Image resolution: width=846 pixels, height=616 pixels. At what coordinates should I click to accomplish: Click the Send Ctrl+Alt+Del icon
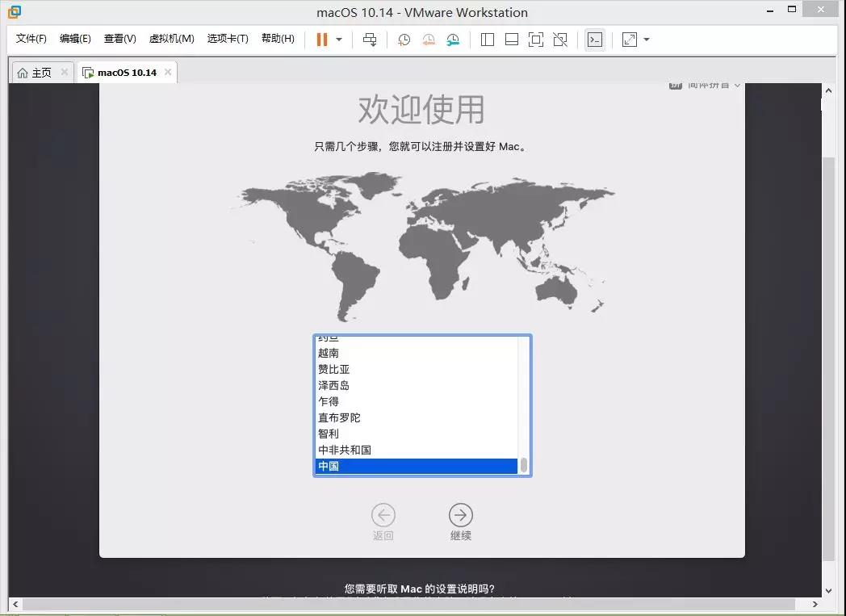(370, 40)
